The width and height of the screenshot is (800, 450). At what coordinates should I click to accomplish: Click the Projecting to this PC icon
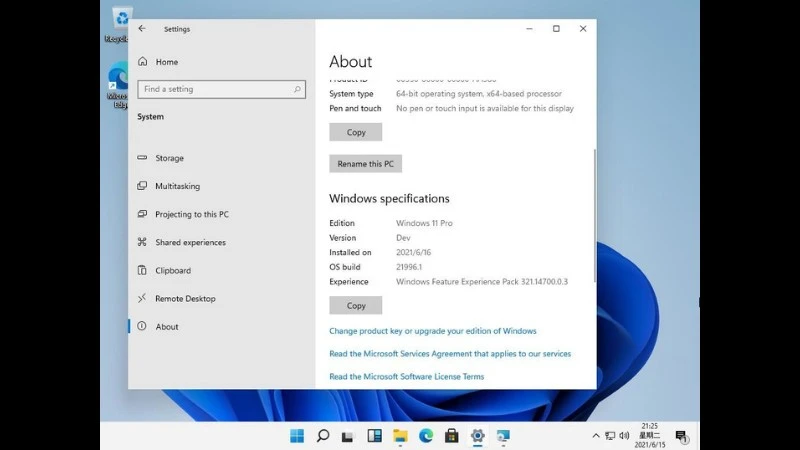pos(142,214)
